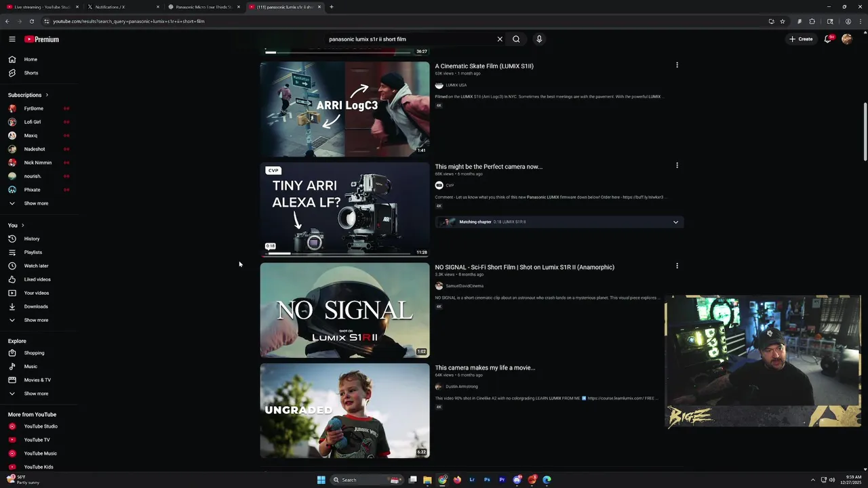
Task: Click the UNGRADED child video thumbnail
Action: tap(344, 411)
